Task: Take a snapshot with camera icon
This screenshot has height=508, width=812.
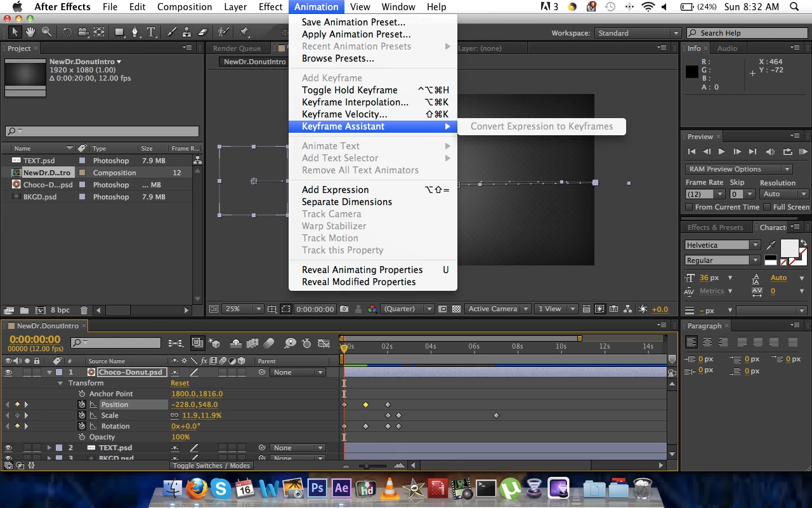Action: click(x=344, y=309)
